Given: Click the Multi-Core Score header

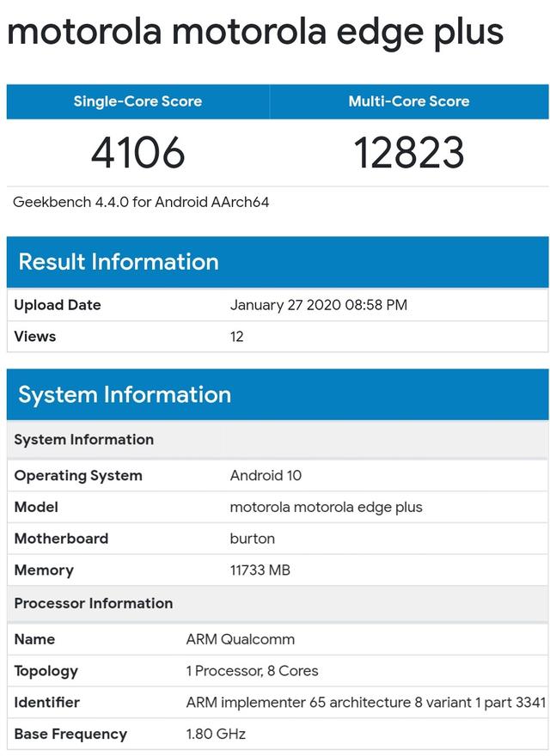Looking at the screenshot, I should click(x=408, y=101).
